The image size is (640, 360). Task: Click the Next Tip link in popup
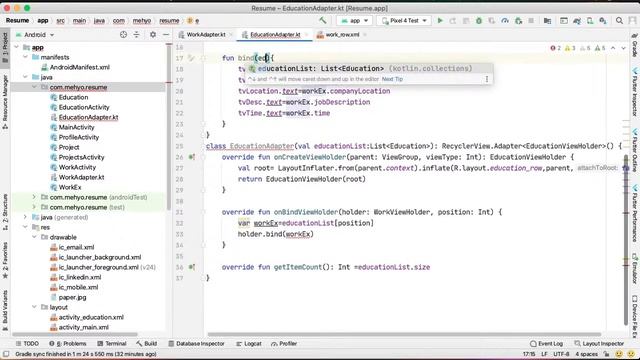(x=392, y=79)
